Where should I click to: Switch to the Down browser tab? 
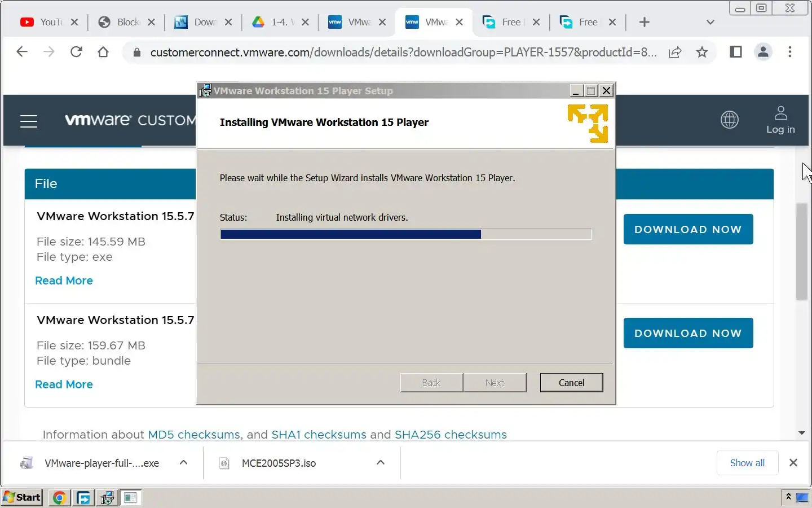196,22
